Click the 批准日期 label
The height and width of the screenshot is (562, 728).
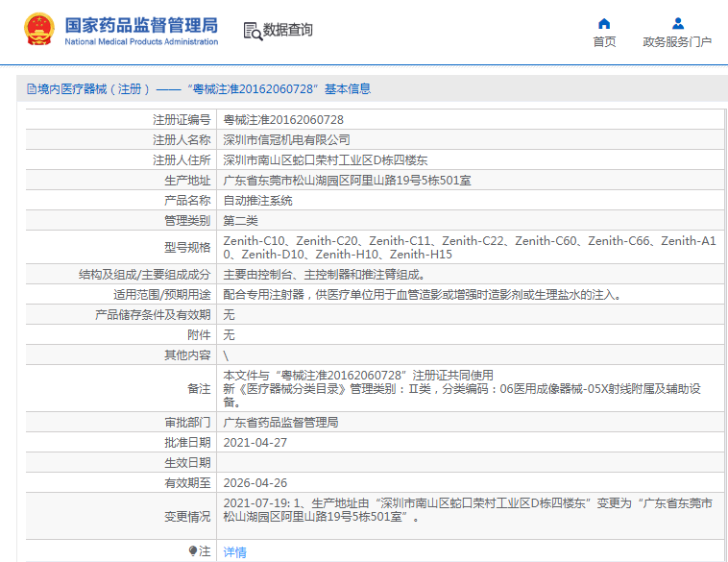pos(187,443)
